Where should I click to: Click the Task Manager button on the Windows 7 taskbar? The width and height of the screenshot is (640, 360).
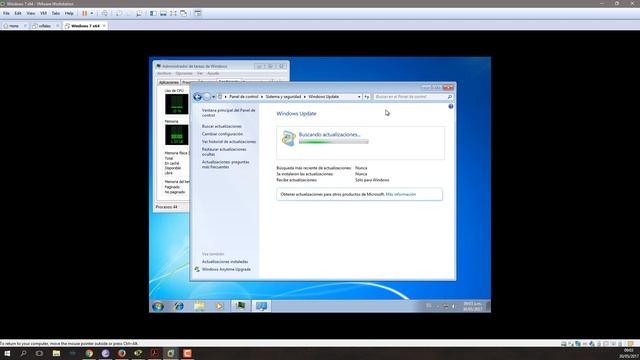click(x=241, y=306)
